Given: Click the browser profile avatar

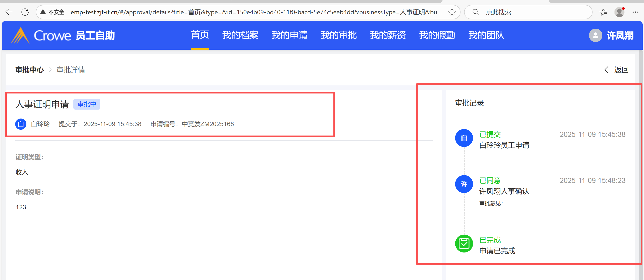Looking at the screenshot, I should pyautogui.click(x=619, y=12).
